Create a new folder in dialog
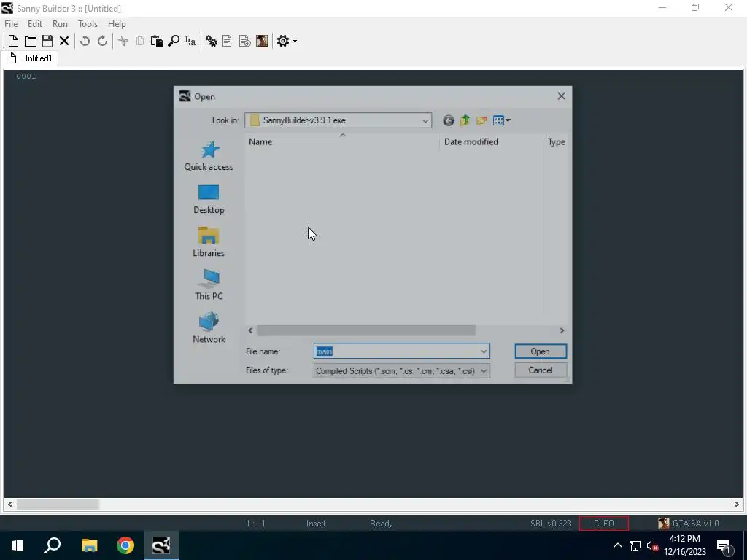This screenshot has width=747, height=560. (481, 120)
